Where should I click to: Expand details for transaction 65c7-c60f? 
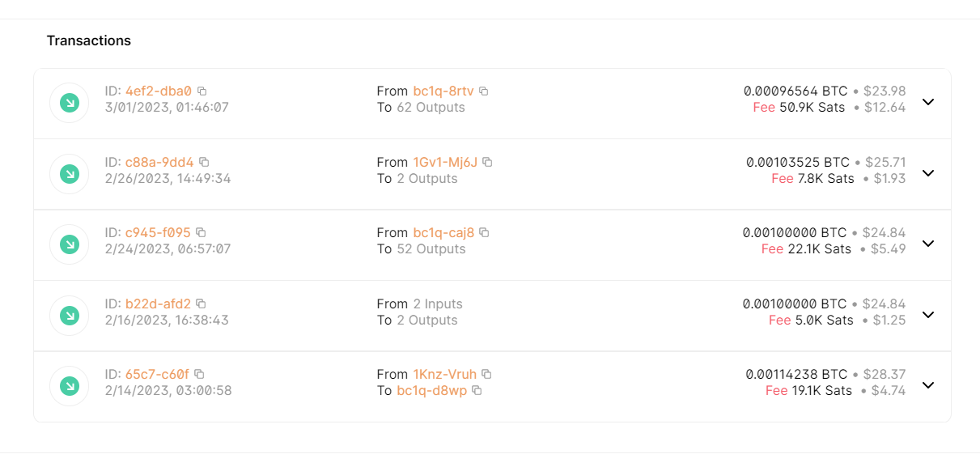[x=928, y=385]
